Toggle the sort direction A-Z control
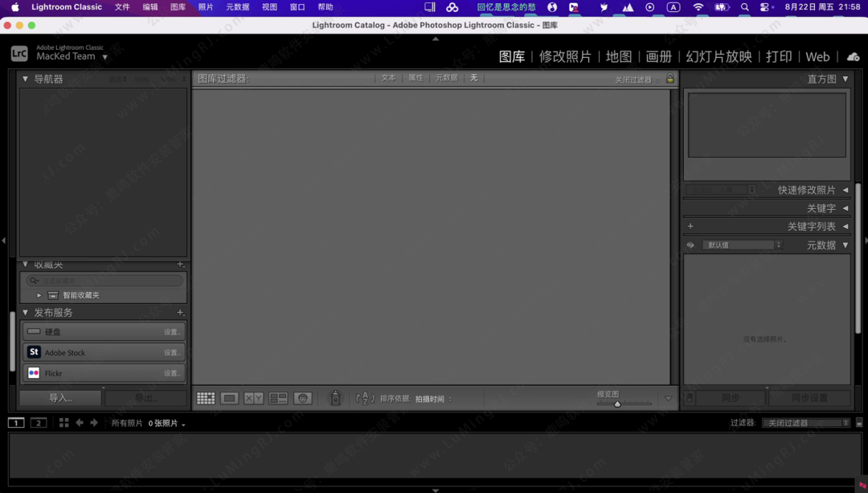 point(366,398)
